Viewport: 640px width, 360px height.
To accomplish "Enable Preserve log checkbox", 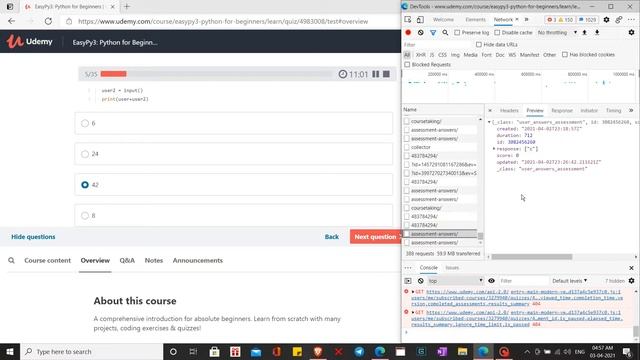I will point(457,32).
